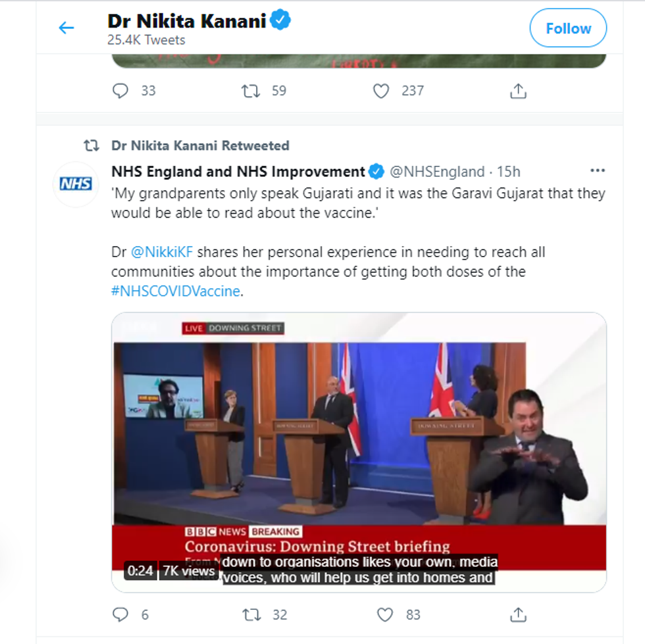Open the NHS profile avatar
Viewport: 645px width, 644px height.
pos(76,184)
